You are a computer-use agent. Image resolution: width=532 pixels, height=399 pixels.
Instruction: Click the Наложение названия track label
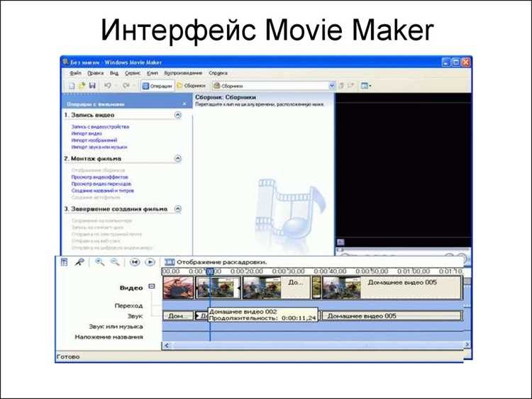point(109,337)
